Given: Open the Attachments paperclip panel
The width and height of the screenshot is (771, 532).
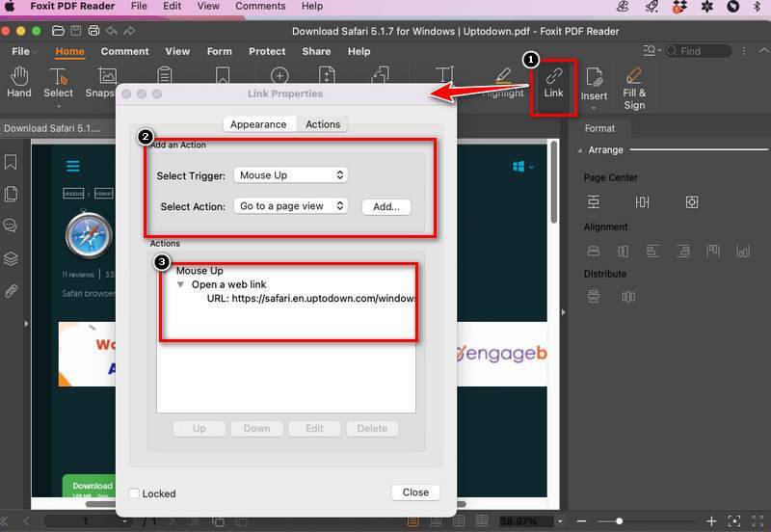Looking at the screenshot, I should coord(11,291).
